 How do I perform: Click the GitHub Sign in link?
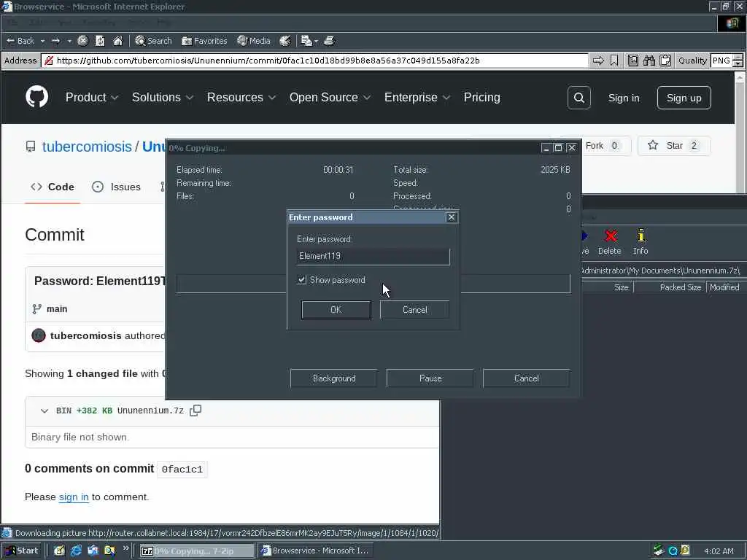coord(624,98)
